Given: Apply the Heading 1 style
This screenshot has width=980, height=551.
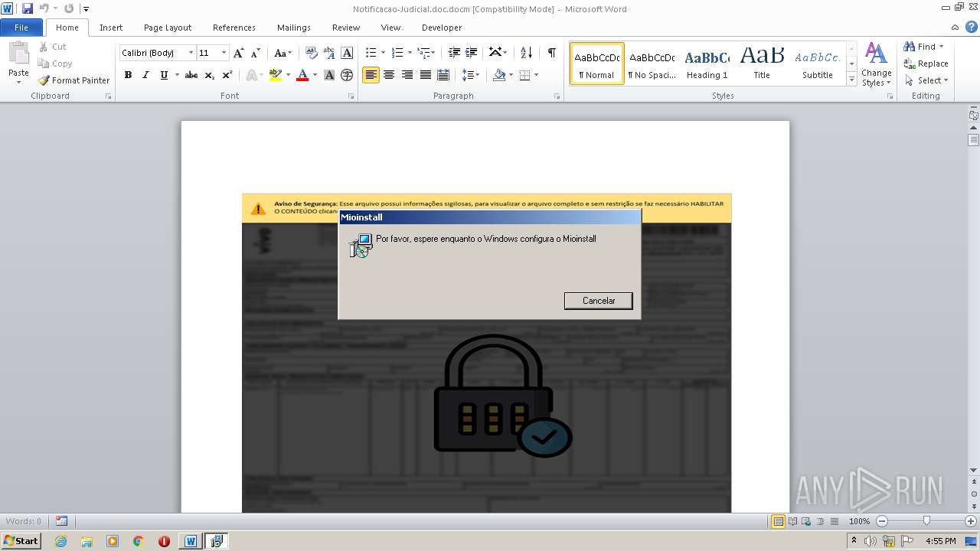Looking at the screenshot, I should [707, 64].
